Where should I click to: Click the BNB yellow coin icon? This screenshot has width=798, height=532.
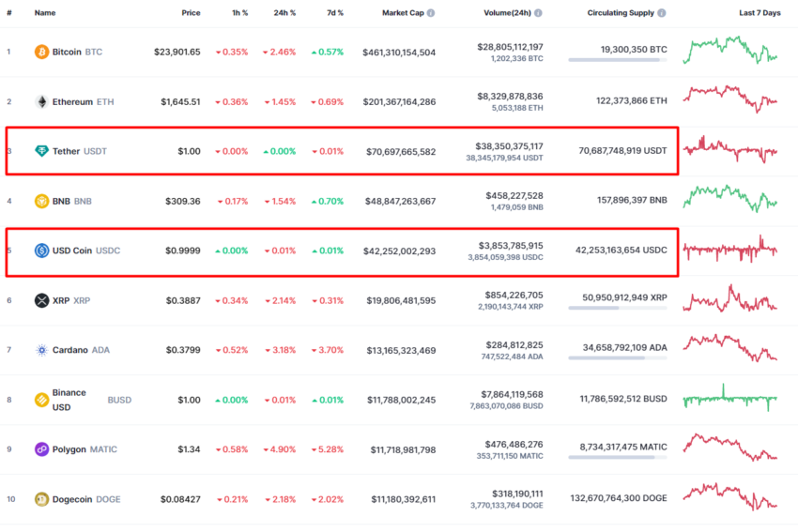(41, 201)
